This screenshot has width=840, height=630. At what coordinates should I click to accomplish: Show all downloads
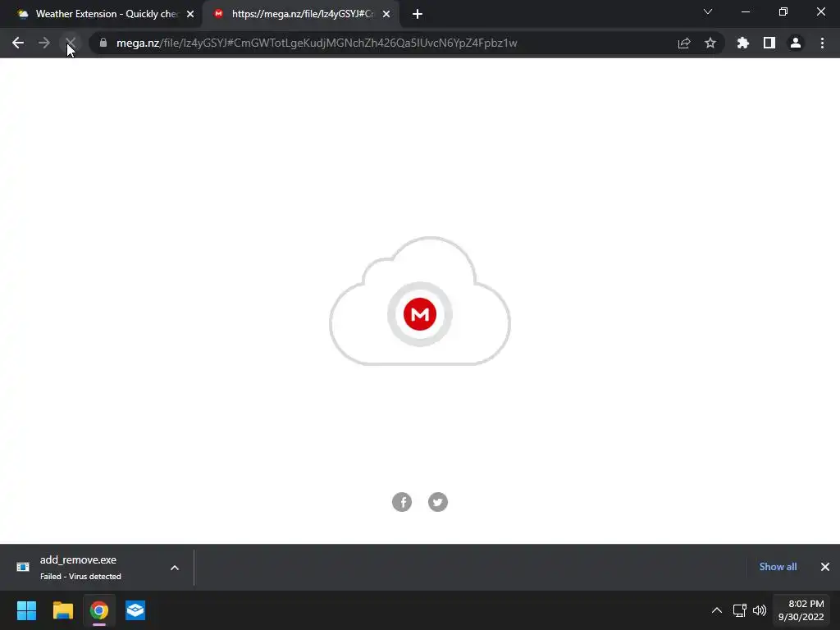[x=778, y=567]
